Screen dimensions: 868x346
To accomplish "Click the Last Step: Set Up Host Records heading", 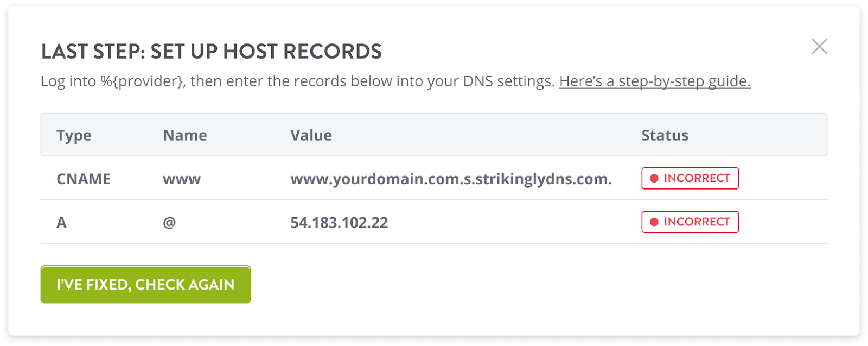I will pyautogui.click(x=212, y=52).
